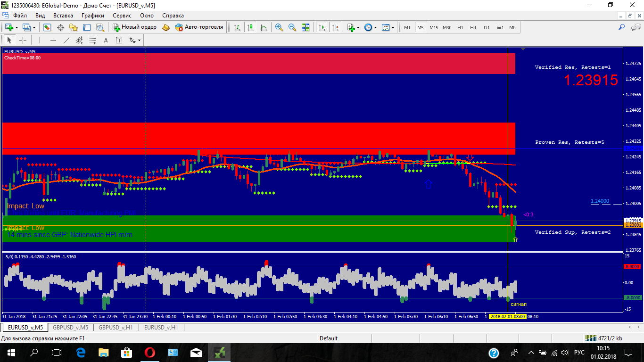
Task: Click the 2018.02.01 08:00 time marker
Action: [508, 317]
